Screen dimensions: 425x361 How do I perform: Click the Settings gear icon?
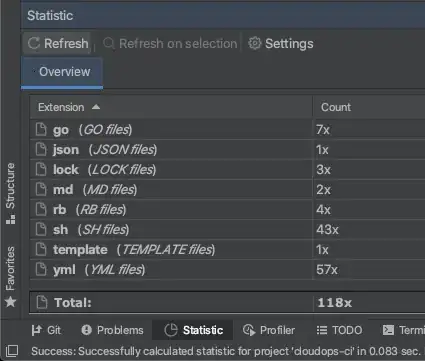(255, 43)
